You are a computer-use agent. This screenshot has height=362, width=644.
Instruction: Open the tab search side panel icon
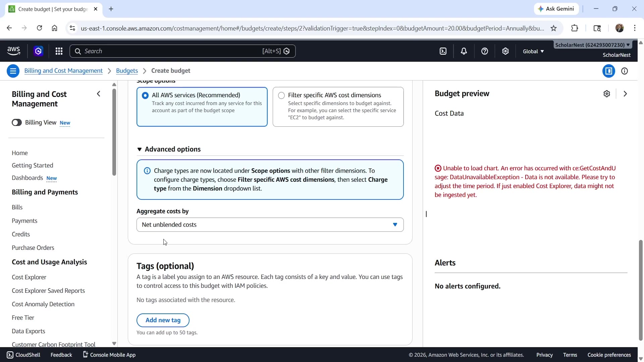[x=597, y=28]
